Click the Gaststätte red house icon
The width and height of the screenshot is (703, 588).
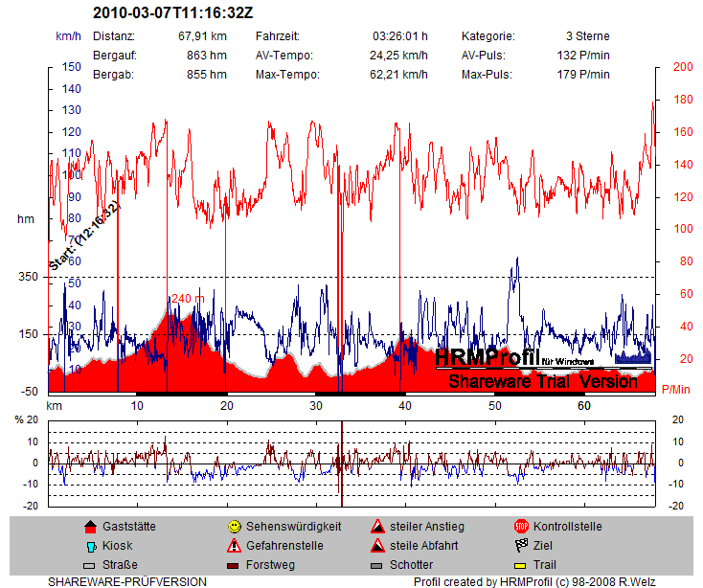tap(90, 527)
